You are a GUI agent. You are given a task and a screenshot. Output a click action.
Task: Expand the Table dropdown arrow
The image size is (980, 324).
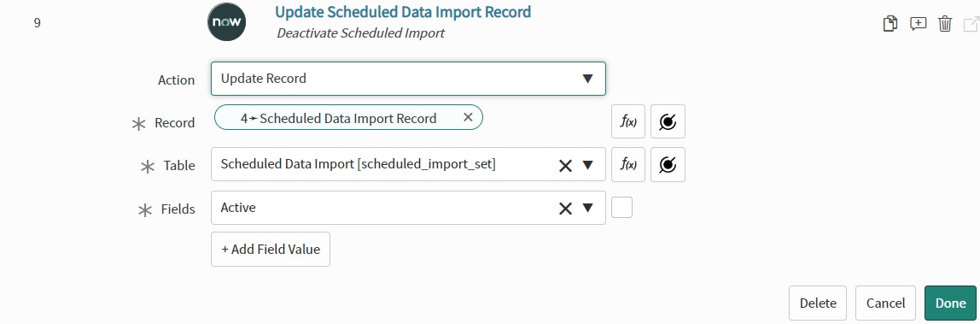pyautogui.click(x=587, y=165)
